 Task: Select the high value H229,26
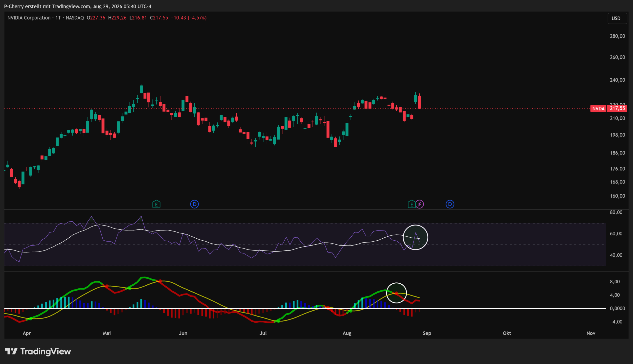click(117, 18)
